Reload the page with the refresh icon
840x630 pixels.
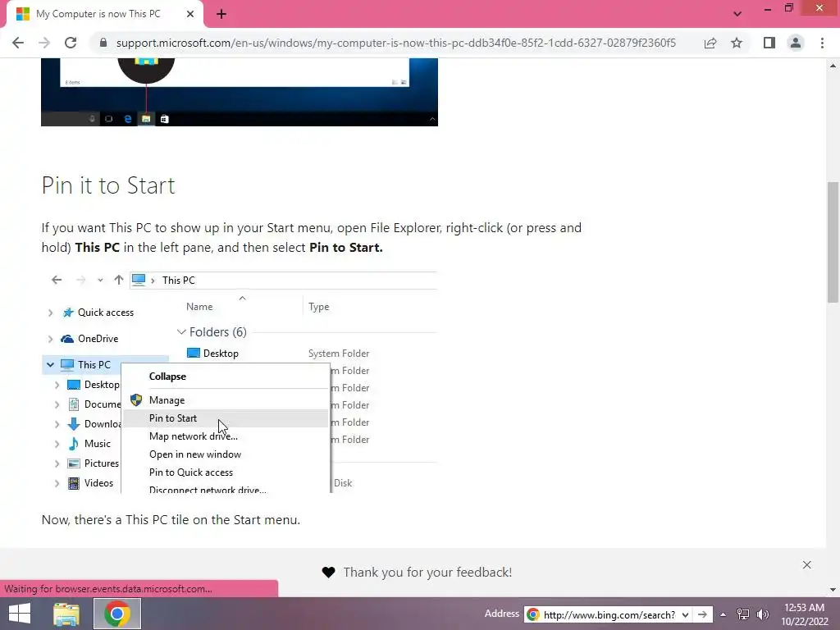click(x=71, y=43)
